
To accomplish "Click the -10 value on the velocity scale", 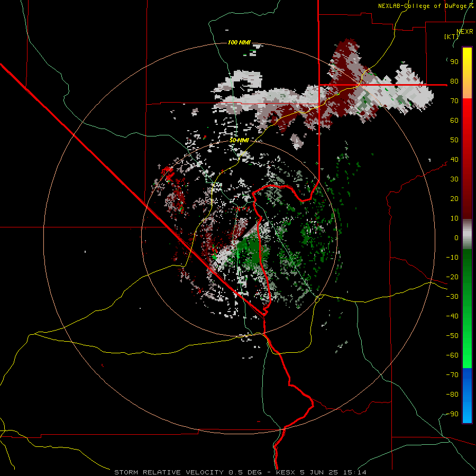I will (452, 258).
